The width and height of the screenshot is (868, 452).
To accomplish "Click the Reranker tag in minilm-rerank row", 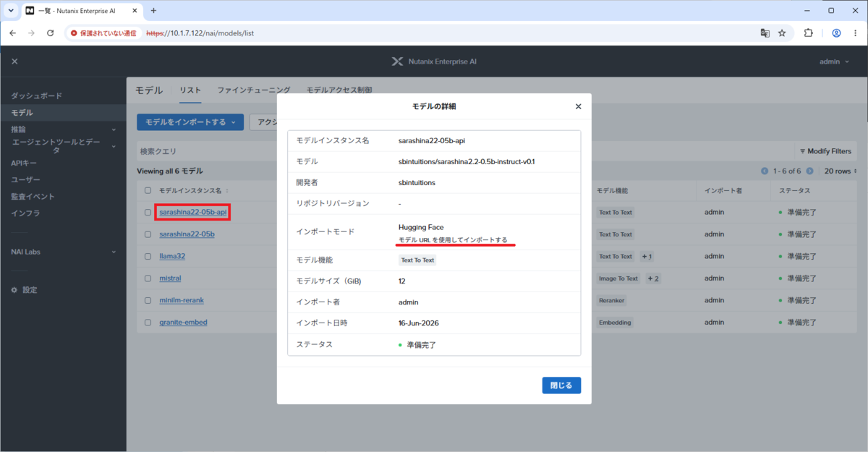I will click(611, 300).
